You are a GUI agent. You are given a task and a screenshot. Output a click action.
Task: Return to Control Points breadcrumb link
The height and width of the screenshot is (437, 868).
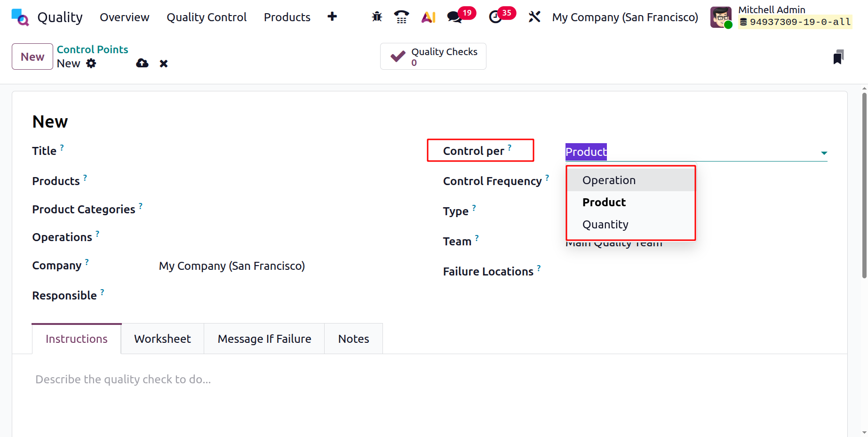pos(92,49)
